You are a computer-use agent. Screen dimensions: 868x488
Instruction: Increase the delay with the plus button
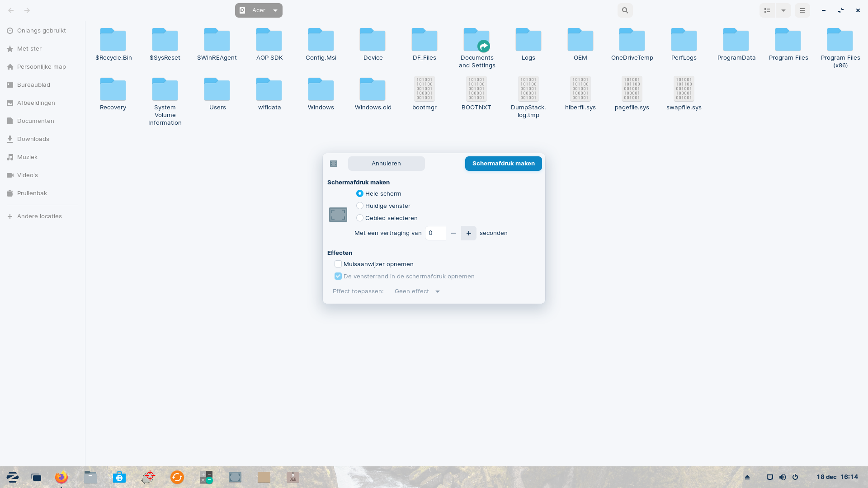(x=469, y=233)
